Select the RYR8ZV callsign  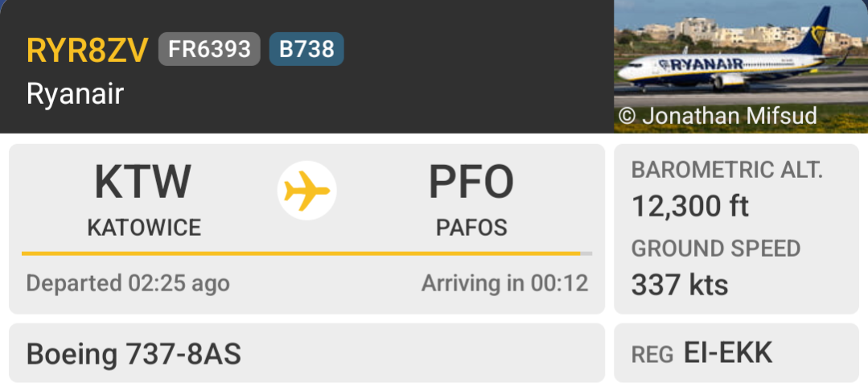[x=87, y=50]
